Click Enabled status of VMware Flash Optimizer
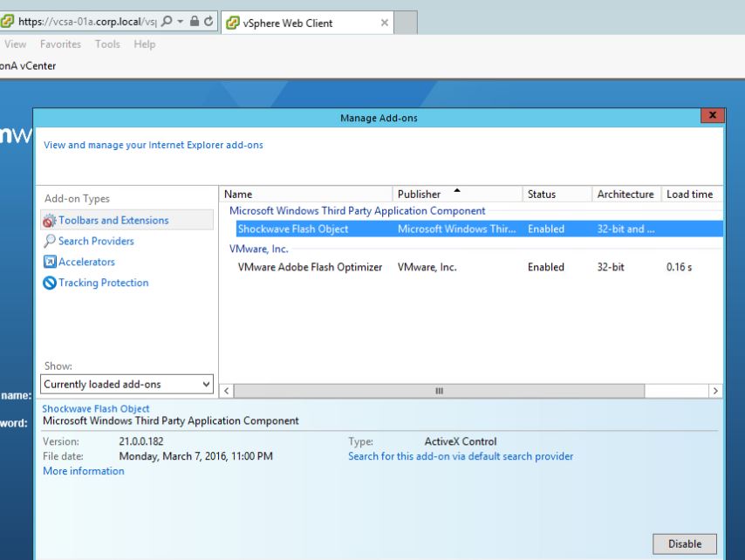This screenshot has height=560, width=745. point(546,267)
